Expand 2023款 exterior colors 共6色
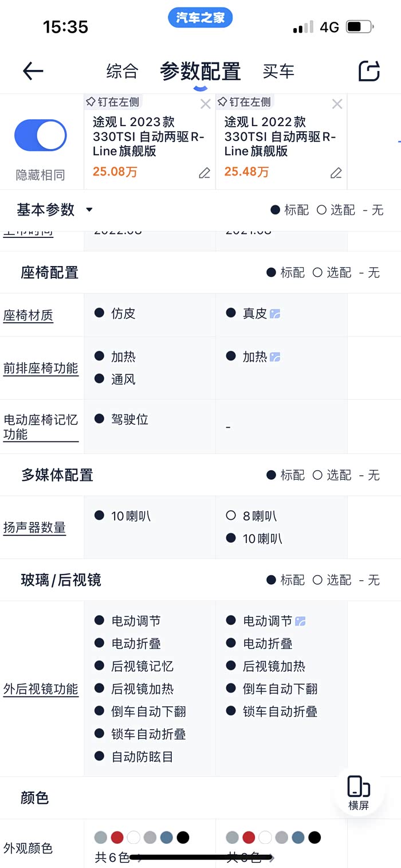Image resolution: width=401 pixels, height=868 pixels. [x=118, y=858]
